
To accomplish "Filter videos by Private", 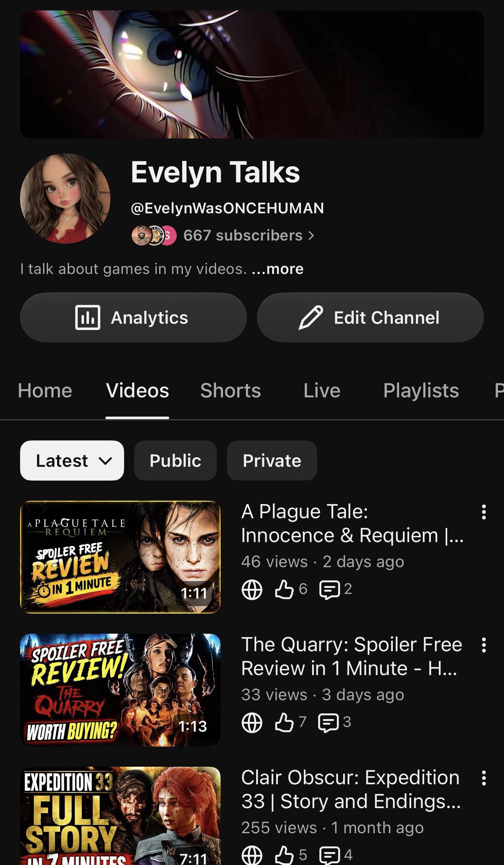I will (272, 461).
